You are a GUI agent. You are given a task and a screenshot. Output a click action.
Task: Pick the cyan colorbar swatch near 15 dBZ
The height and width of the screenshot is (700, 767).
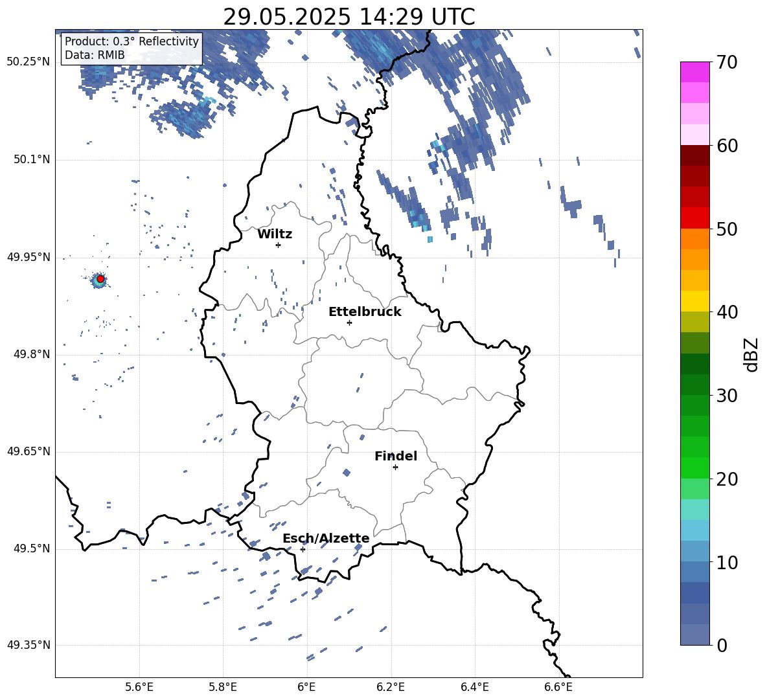694,510
